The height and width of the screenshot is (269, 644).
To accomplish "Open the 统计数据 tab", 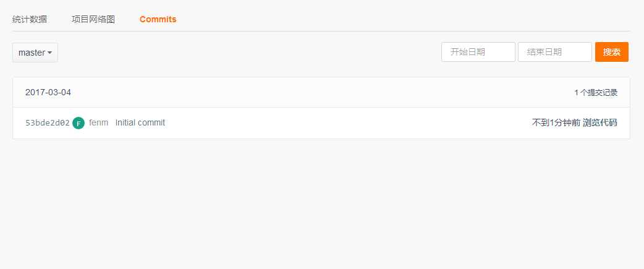I will (x=30, y=19).
